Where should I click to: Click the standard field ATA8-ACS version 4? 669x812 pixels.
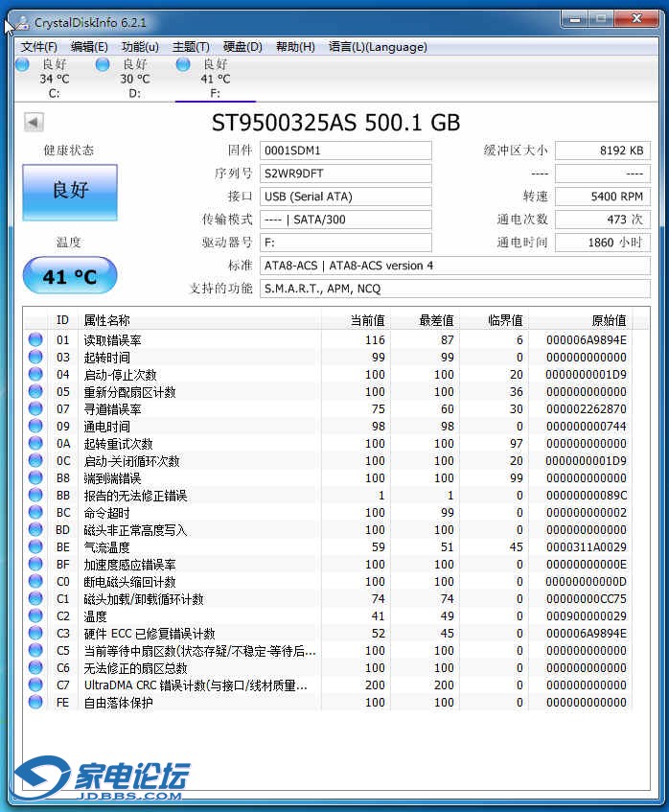[x=454, y=266]
